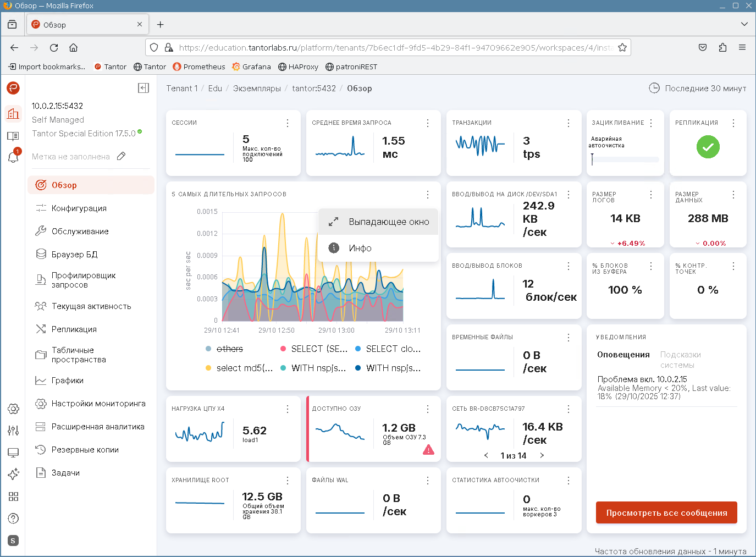The width and height of the screenshot is (756, 557).
Task: Edit the instance label with pencil icon
Action: 122,156
